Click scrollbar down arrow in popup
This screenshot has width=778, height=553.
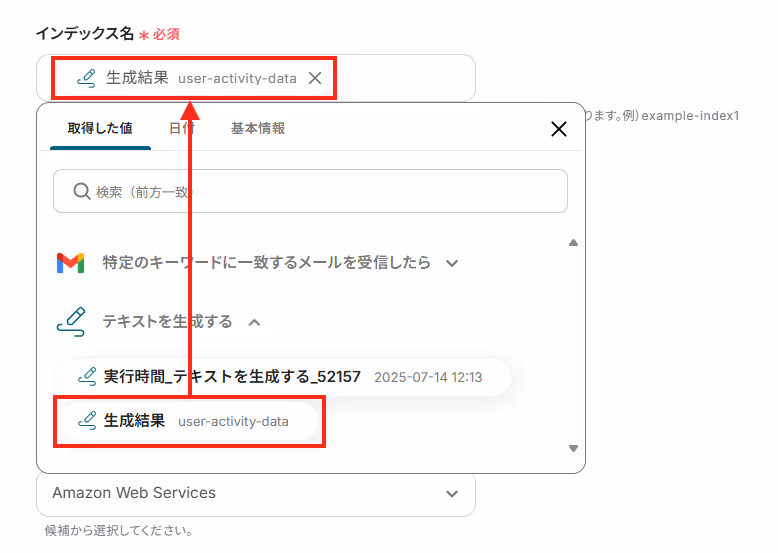[x=574, y=448]
